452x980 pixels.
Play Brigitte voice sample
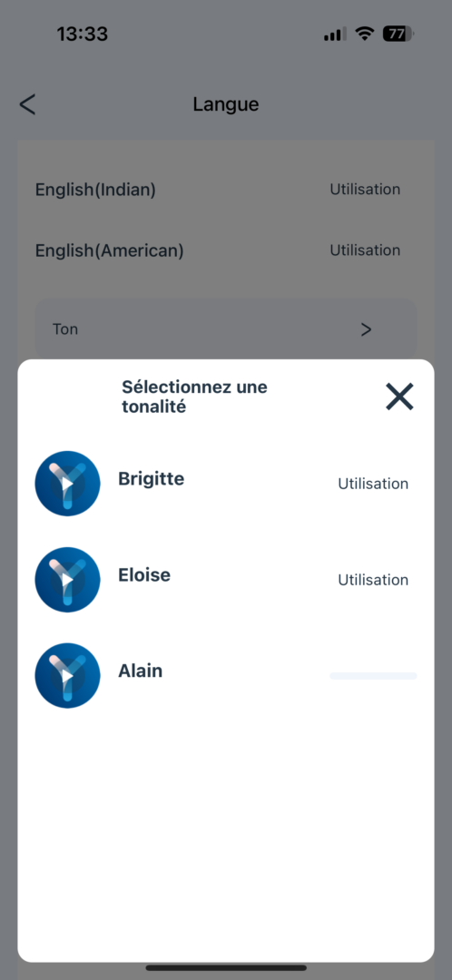click(67, 483)
